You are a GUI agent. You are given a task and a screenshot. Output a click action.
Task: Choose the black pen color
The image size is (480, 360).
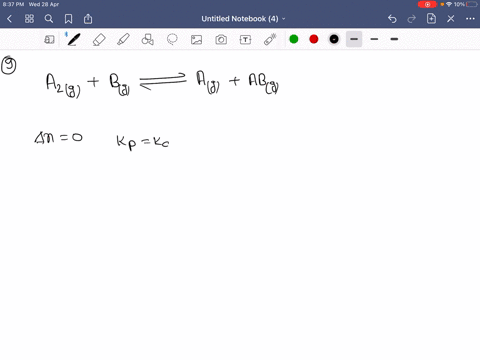(x=334, y=39)
